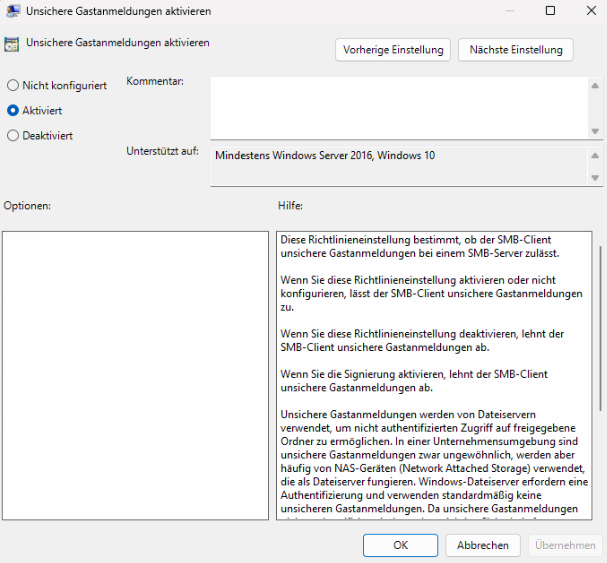Confirm with the OK button
Image resolution: width=607 pixels, height=563 pixels.
400,545
